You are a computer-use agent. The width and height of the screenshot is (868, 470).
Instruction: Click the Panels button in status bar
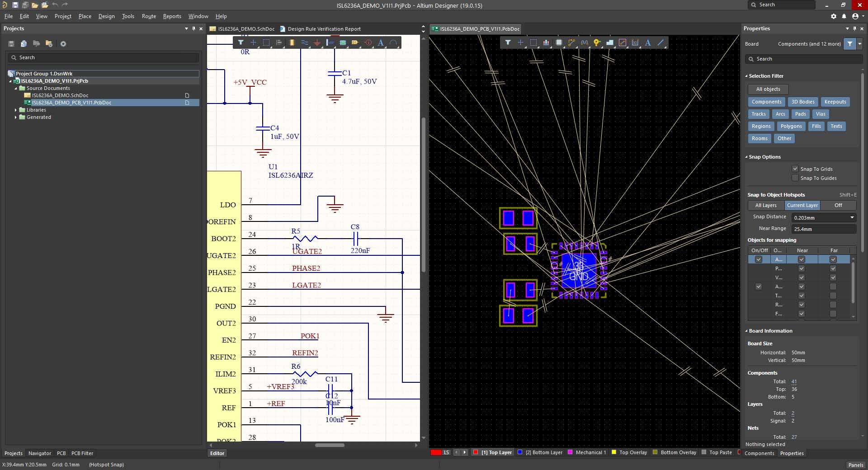(855, 465)
